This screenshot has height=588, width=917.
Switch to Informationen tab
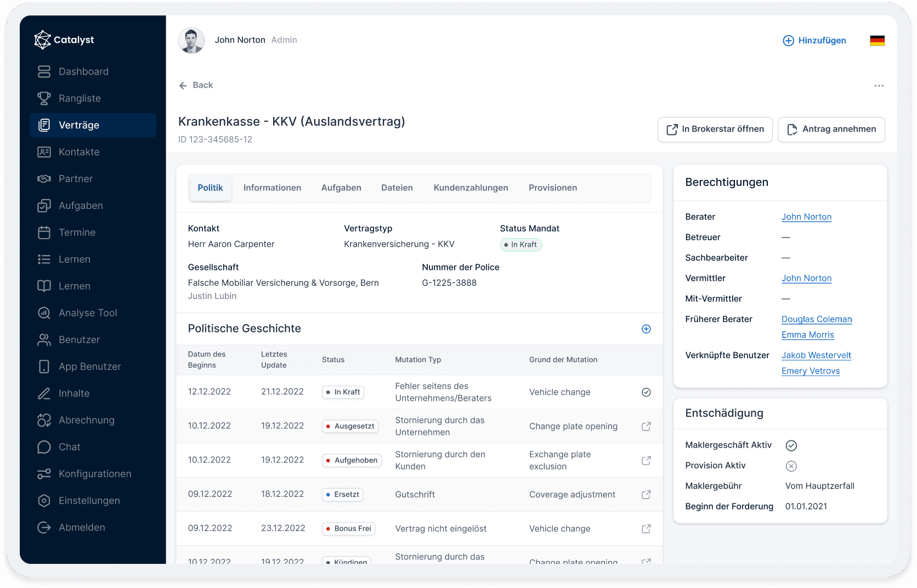(x=272, y=188)
